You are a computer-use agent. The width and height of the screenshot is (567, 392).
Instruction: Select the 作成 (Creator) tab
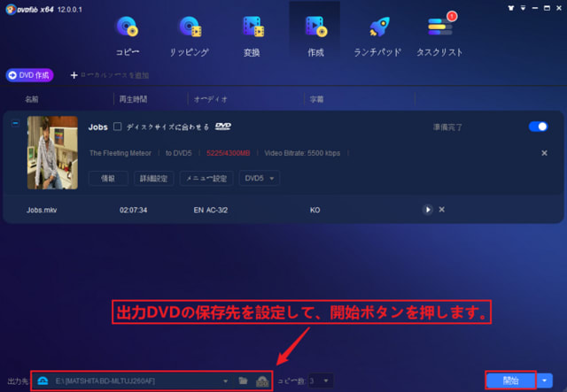[x=314, y=35]
